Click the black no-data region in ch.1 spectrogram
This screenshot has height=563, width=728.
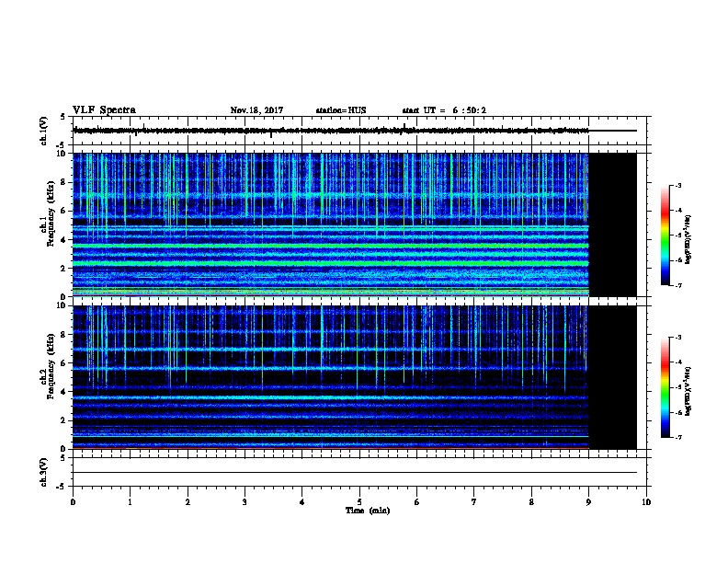coord(613,224)
